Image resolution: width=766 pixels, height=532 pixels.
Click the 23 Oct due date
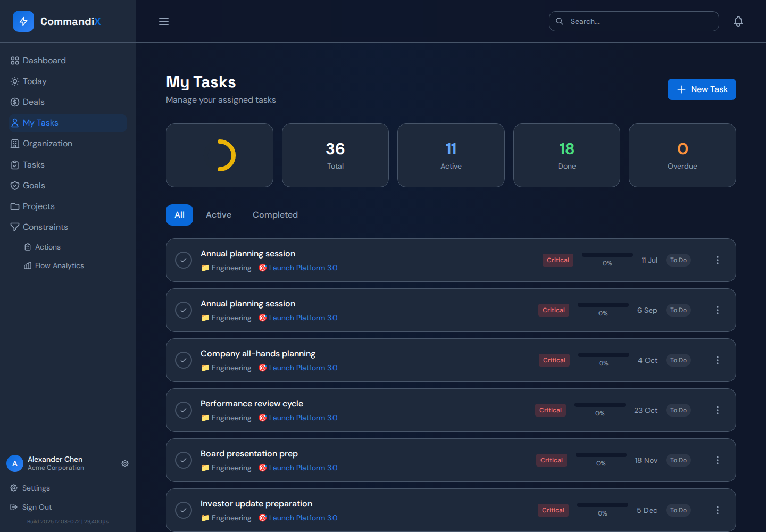pos(646,410)
